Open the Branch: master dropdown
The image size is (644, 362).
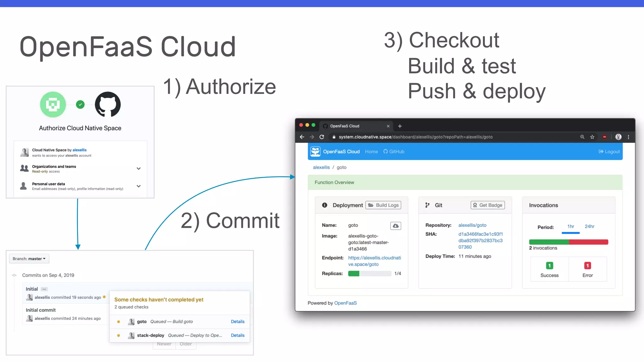[x=29, y=259]
